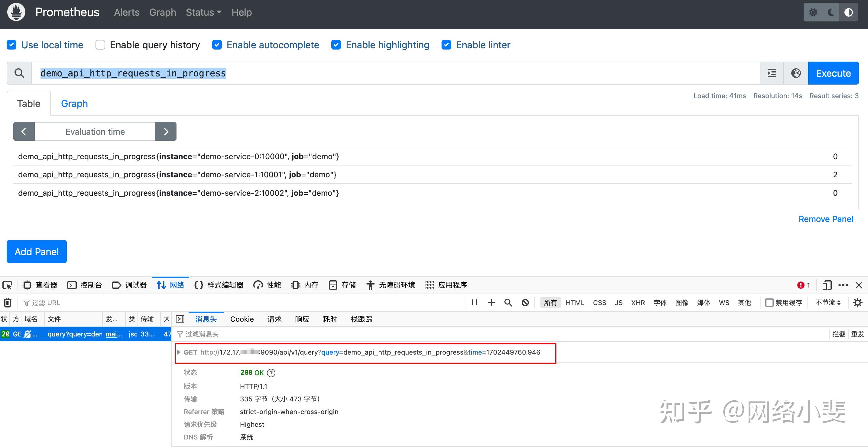Open the Status dropdown menu

coord(203,12)
